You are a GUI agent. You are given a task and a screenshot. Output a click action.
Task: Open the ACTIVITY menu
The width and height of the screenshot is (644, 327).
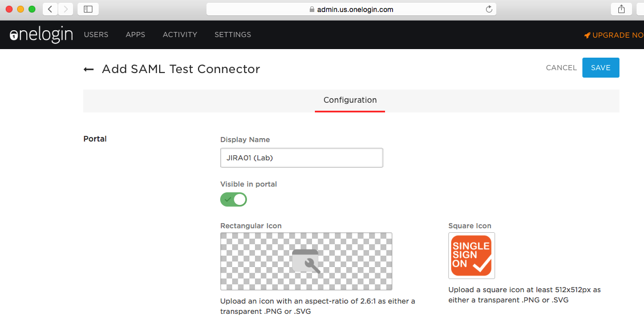tap(180, 35)
